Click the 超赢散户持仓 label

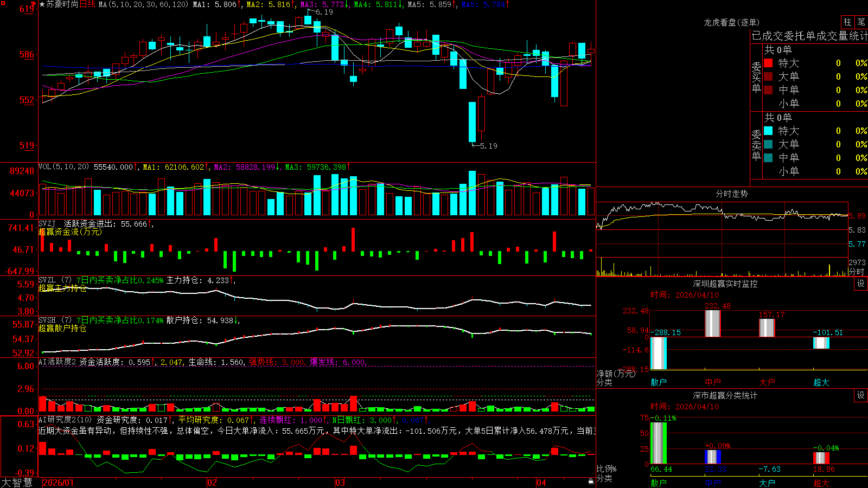[62, 328]
